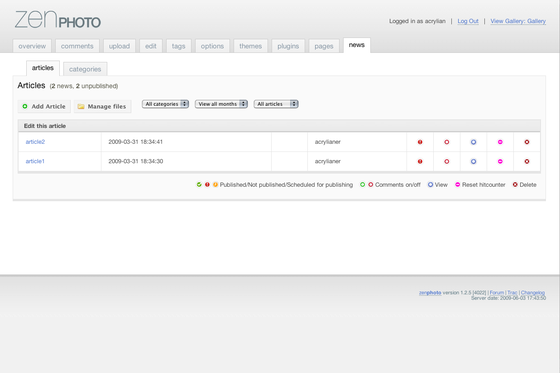This screenshot has height=373, width=560.
Task: Switch to the comments tab
Action: click(77, 46)
